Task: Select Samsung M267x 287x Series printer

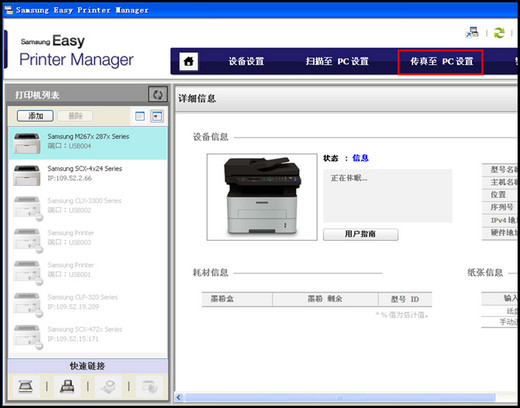Action: 88,143
